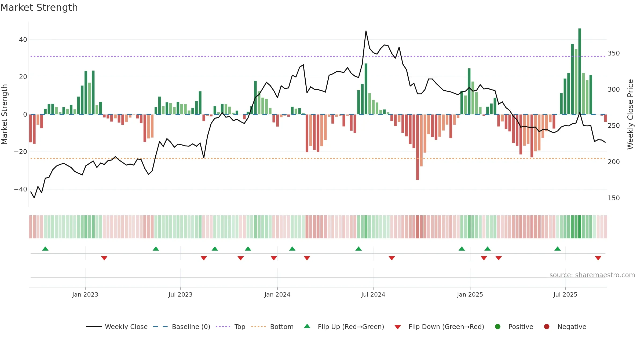Toggle Baseline (0) legend entry

click(182, 327)
